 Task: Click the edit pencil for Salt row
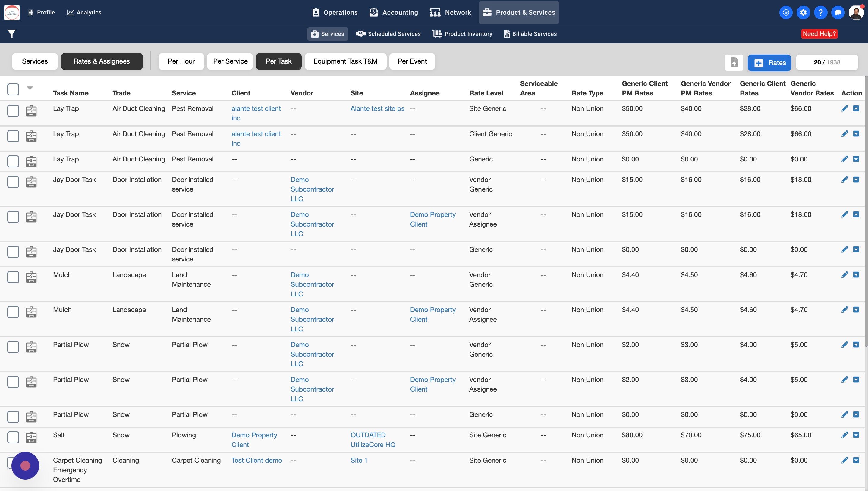844,435
